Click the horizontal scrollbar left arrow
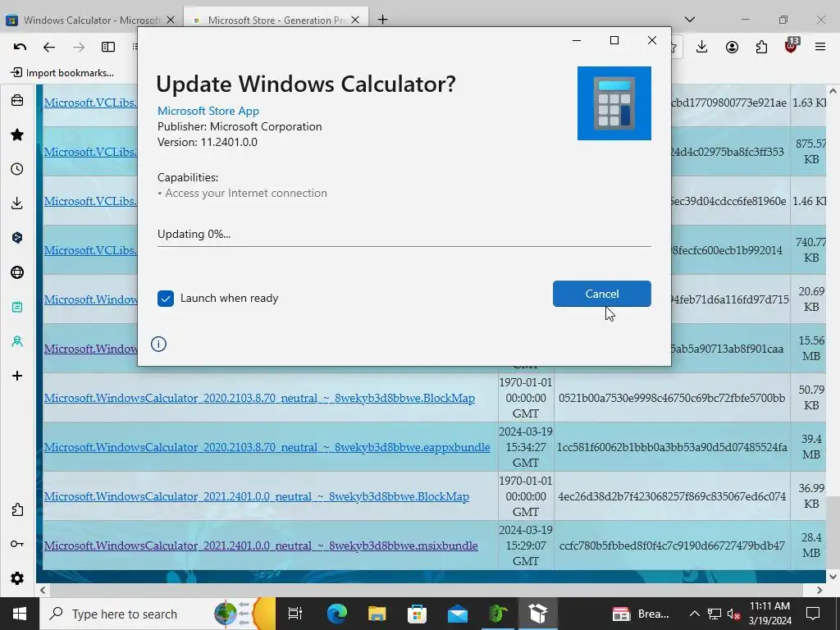 43,591
